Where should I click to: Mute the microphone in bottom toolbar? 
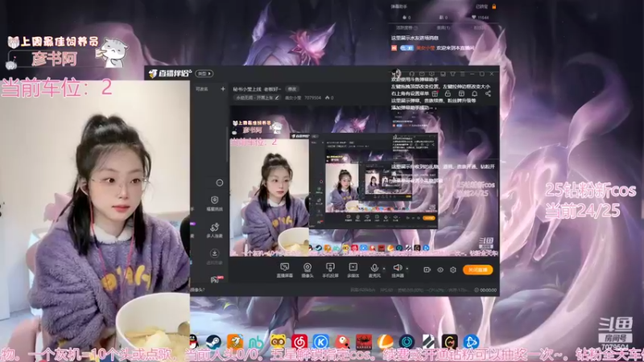[x=374, y=268]
